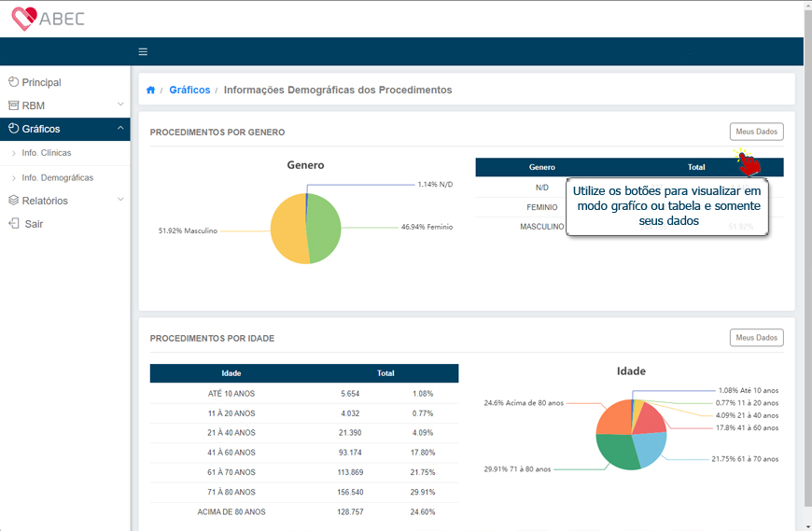Screen dimensions: 812x531
Task: Click the '0.77% 11 à 20 anos' label
Action: 747,402
